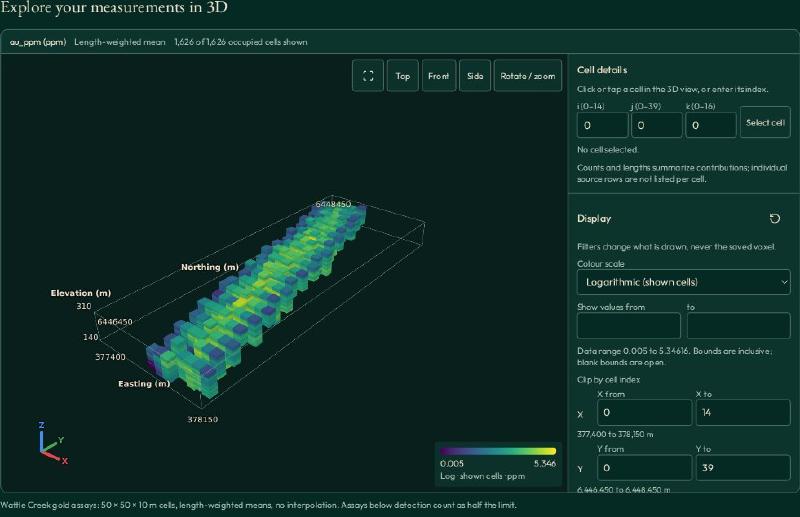Click the '377,400 to 378,150 m' range text
This screenshot has height=517, width=800.
pos(615,434)
